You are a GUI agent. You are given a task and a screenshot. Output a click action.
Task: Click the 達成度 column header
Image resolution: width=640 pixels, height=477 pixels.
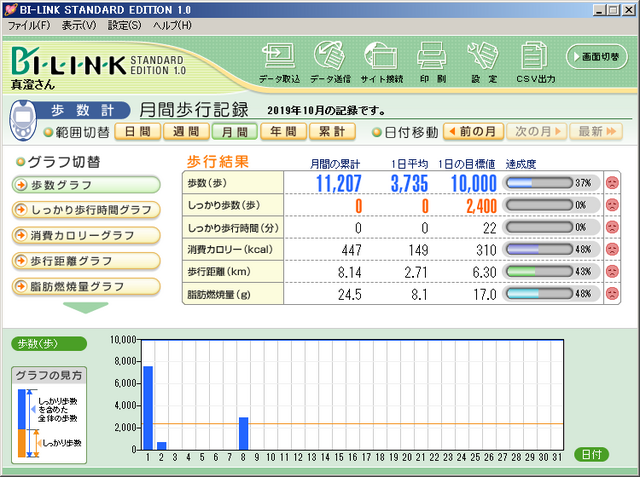[521, 164]
